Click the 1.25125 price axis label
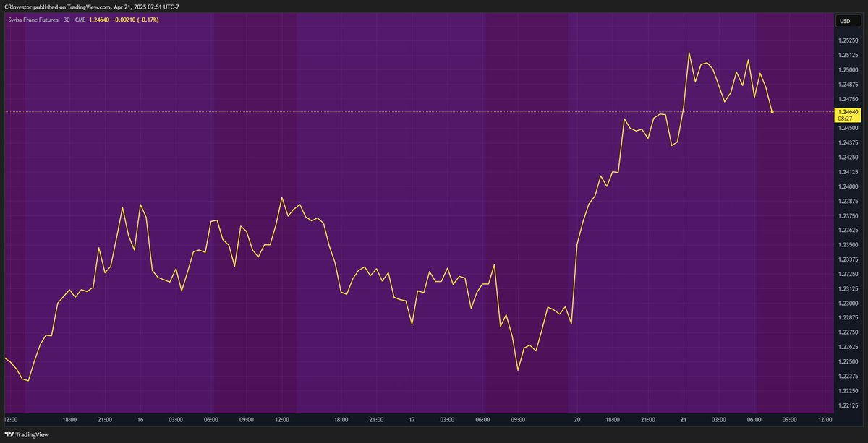 (x=848, y=56)
